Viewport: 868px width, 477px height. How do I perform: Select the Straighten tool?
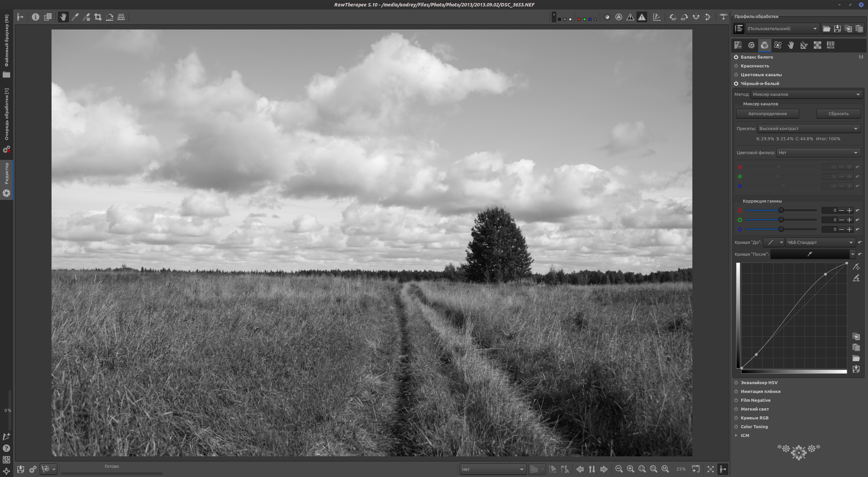click(x=110, y=17)
